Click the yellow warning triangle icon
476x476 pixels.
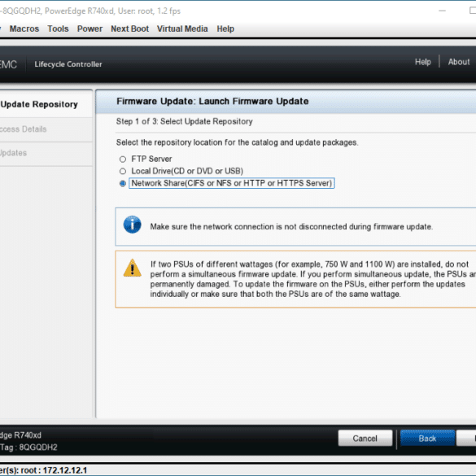tap(133, 268)
